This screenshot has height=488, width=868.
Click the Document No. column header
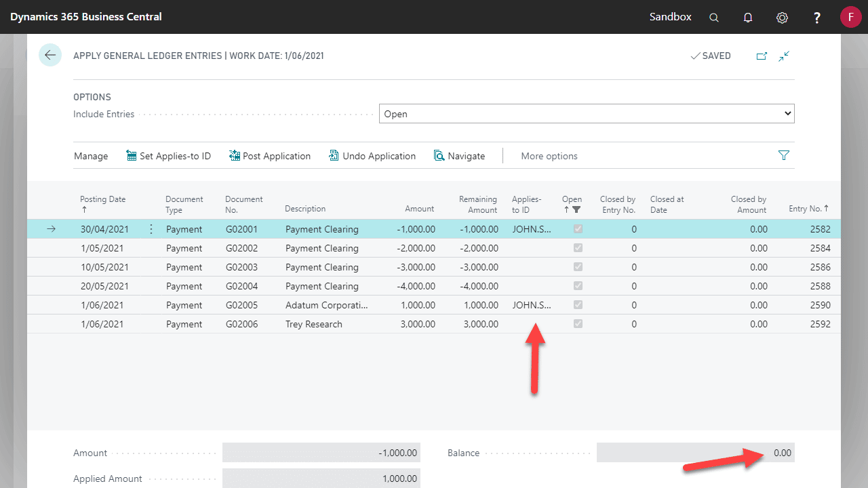pyautogui.click(x=244, y=204)
